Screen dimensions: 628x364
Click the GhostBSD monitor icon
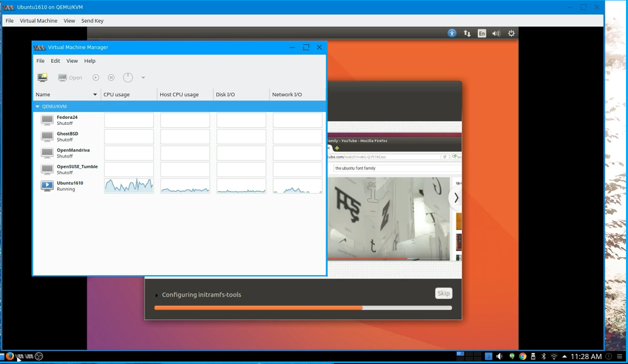pos(47,137)
